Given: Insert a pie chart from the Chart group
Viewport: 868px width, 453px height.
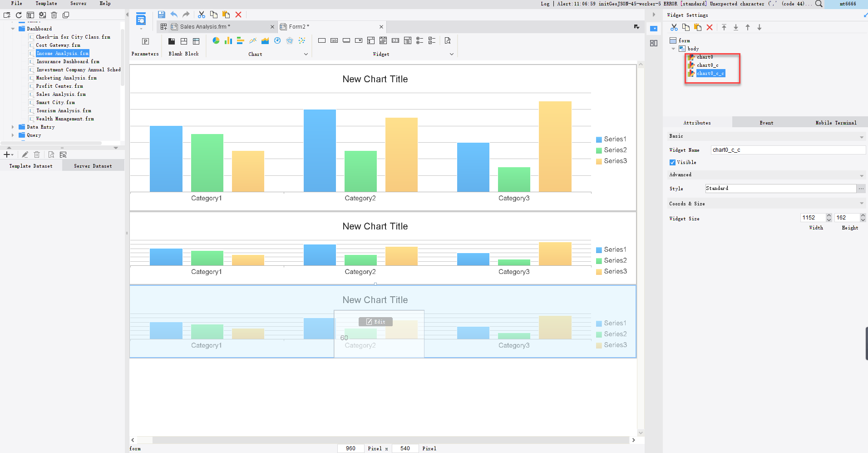Looking at the screenshot, I should coord(216,40).
